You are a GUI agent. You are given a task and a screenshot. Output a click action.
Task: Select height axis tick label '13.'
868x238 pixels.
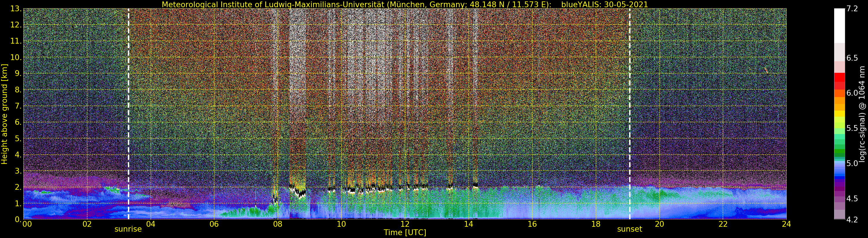pyautogui.click(x=16, y=9)
